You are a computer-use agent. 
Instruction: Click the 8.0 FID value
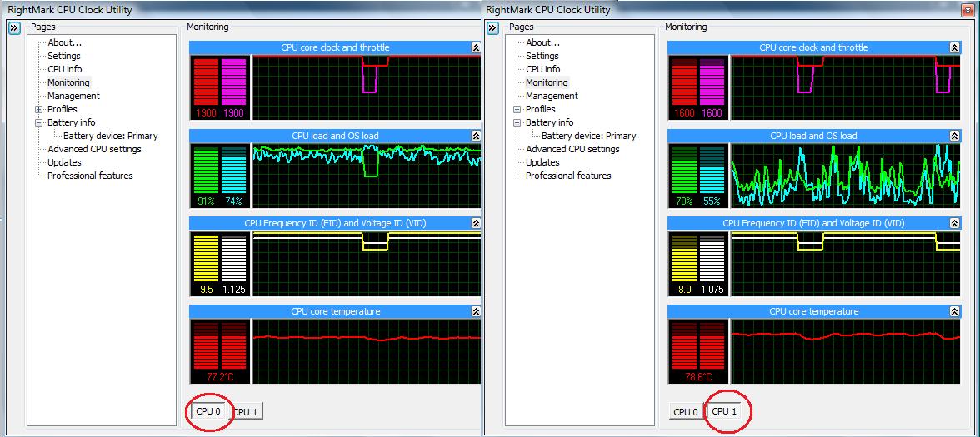click(683, 290)
